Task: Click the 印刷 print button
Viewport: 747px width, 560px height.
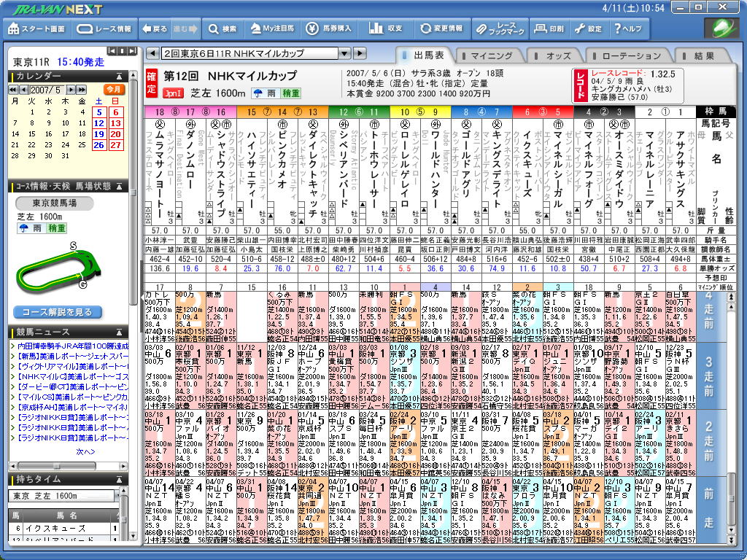Action: point(549,29)
